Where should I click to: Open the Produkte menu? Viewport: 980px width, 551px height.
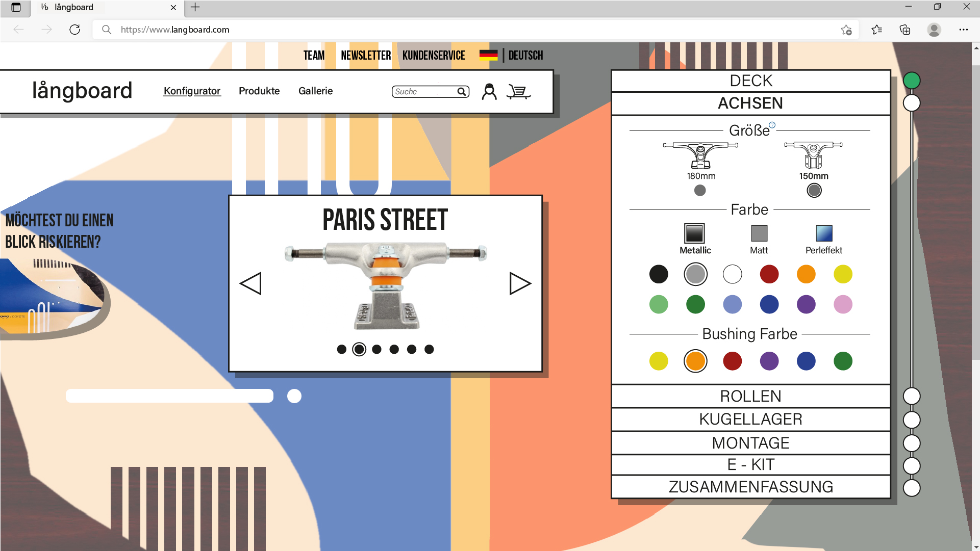click(x=259, y=91)
